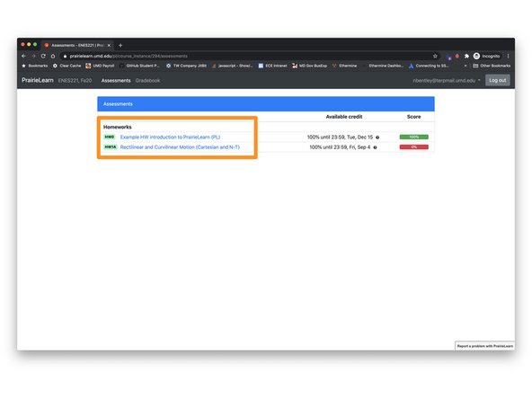This screenshot has height=399, width=532.
Task: Click '100% until 23:59, Fri, Sep 4' text
Action: pos(340,147)
